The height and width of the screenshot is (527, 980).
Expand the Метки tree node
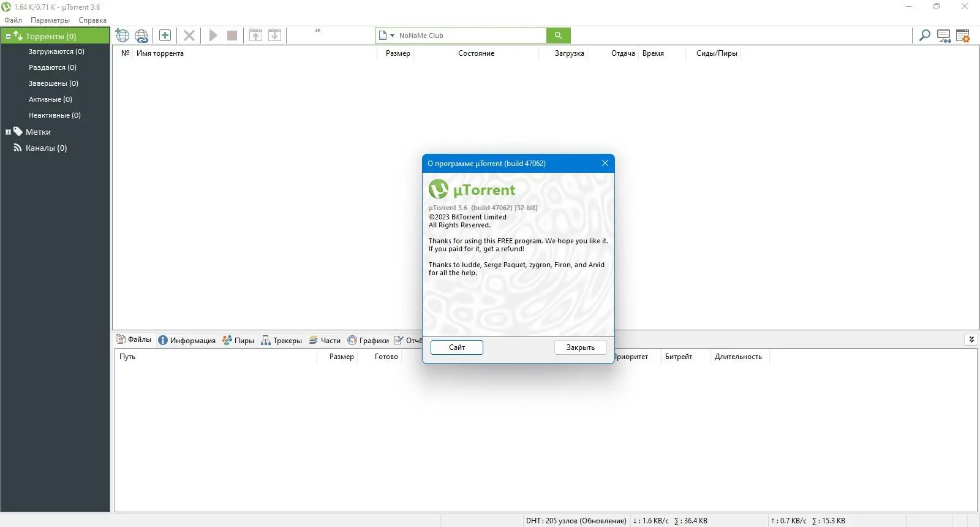(8, 132)
